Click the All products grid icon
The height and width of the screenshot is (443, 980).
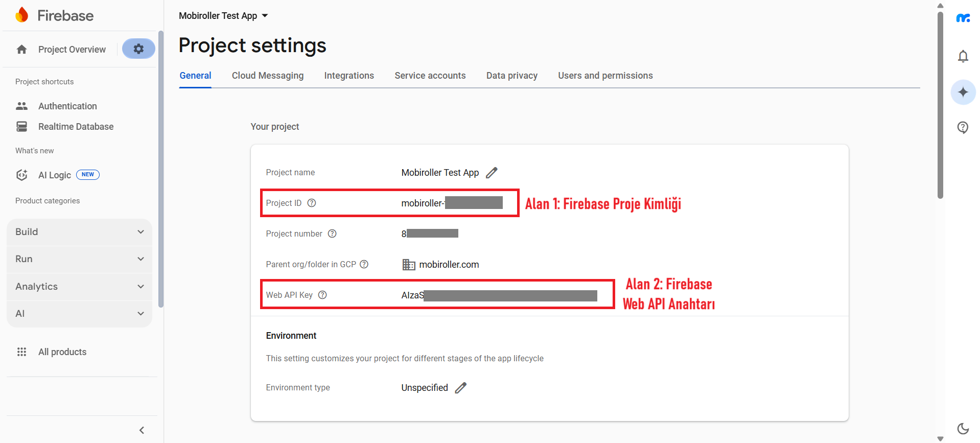click(x=21, y=352)
